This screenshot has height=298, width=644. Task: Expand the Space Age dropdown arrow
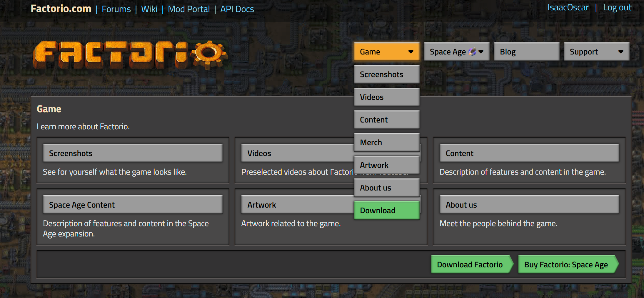click(x=481, y=52)
